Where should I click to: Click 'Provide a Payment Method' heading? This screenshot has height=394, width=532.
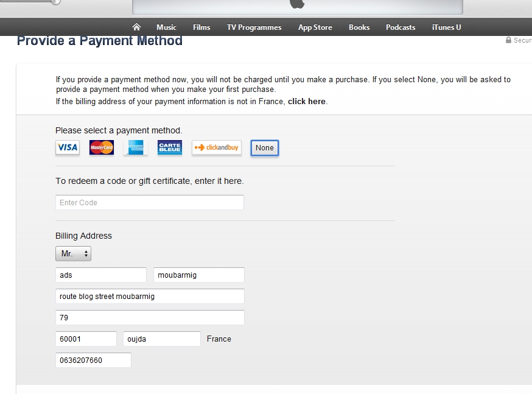[x=100, y=41]
